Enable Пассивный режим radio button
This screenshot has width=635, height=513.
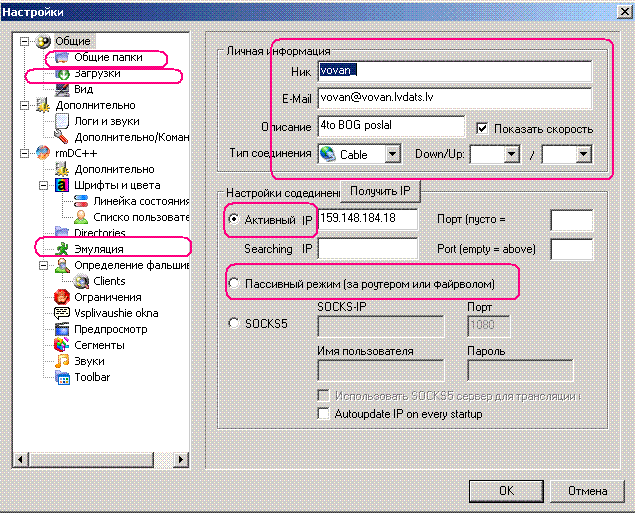pyautogui.click(x=234, y=283)
